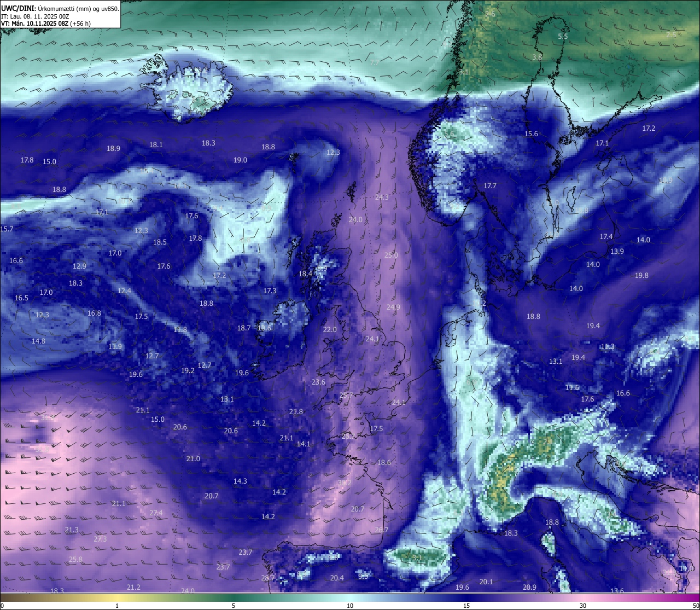Select the 17.7 value near Norway

490,185
